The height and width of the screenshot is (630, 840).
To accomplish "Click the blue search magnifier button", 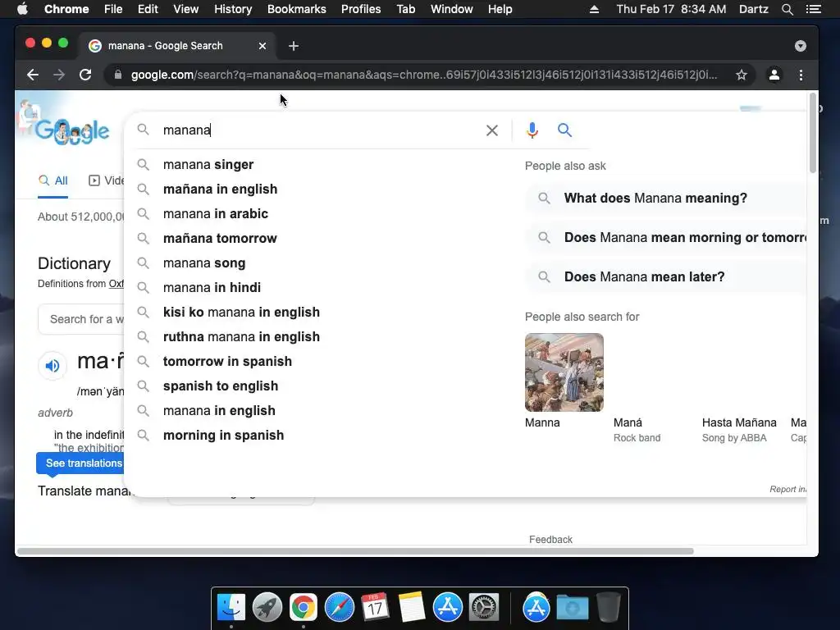I will (x=564, y=130).
